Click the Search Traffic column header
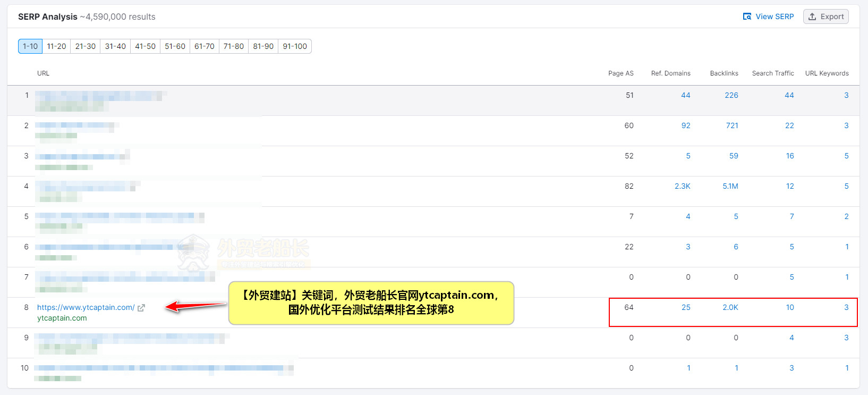The height and width of the screenshot is (395, 868). (773, 73)
